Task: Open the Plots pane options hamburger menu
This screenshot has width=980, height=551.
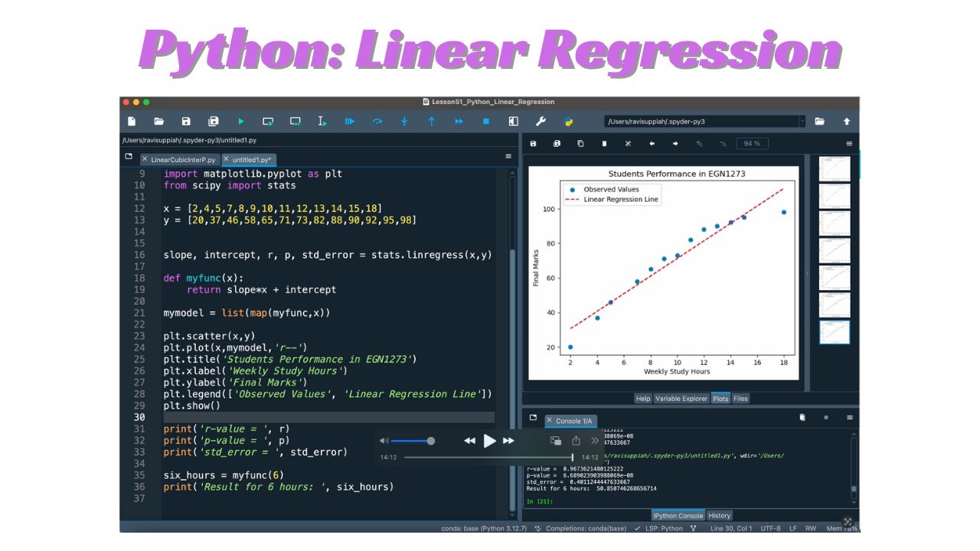Action: pyautogui.click(x=849, y=143)
